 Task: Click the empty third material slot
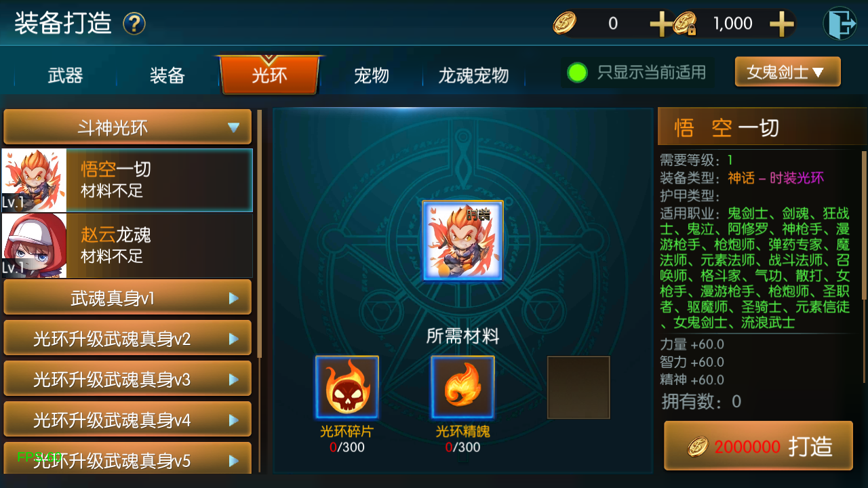click(579, 387)
